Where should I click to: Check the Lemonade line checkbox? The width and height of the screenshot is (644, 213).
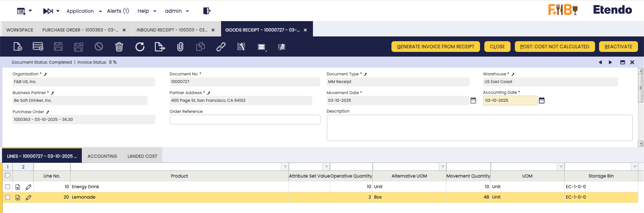coord(8,198)
